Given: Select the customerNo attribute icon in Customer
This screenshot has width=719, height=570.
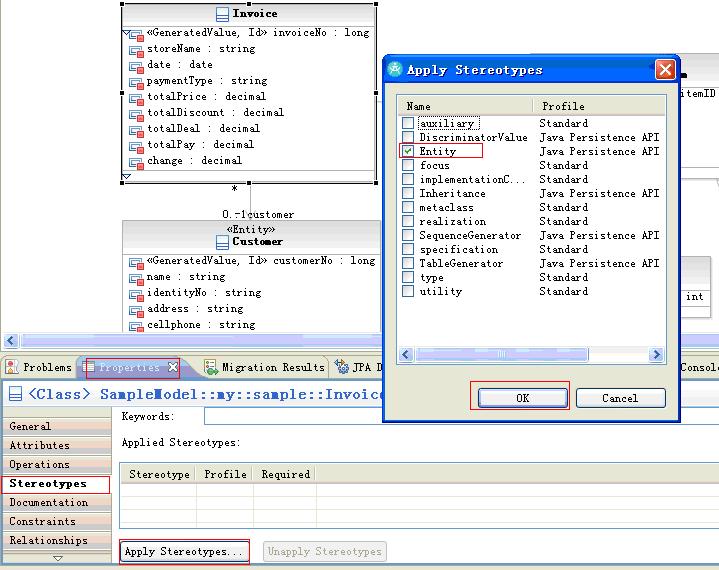Looking at the screenshot, I should pos(136,262).
